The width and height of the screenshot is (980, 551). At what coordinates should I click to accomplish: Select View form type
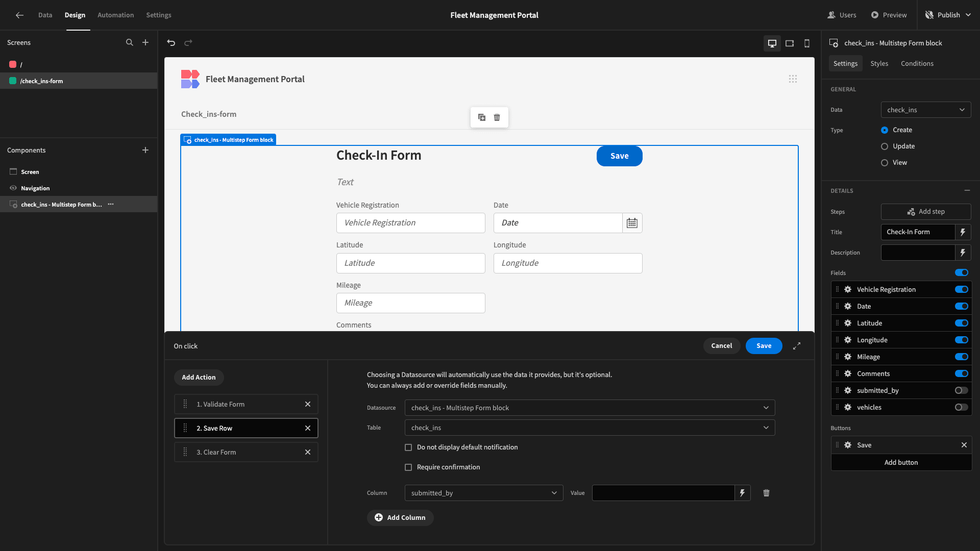point(885,163)
